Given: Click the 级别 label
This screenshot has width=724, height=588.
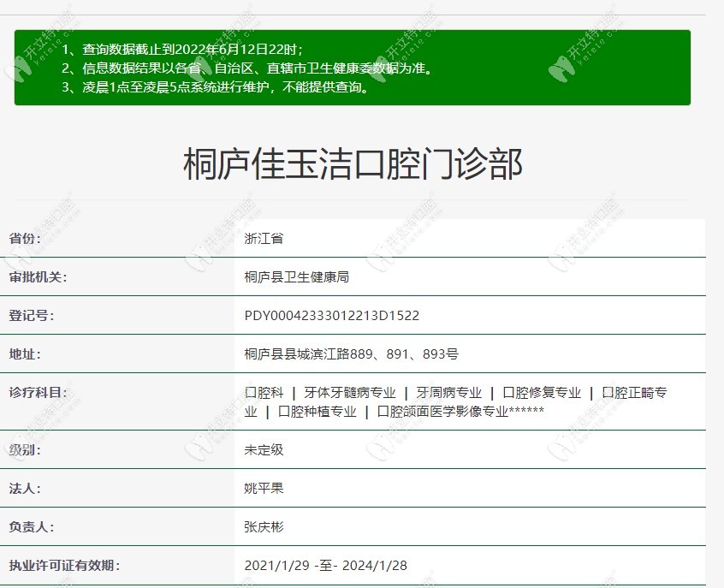Looking at the screenshot, I should (25, 450).
